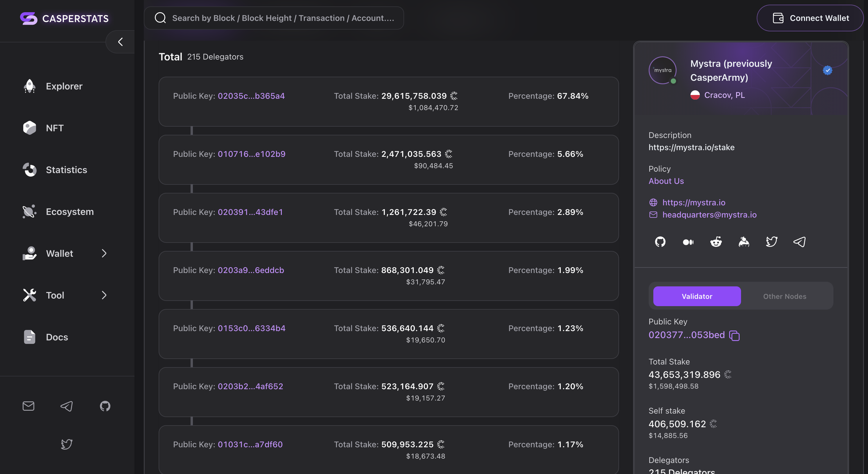The image size is (868, 474).
Task: Click the Twitter icon at sidebar bottom
Action: pyautogui.click(x=67, y=444)
